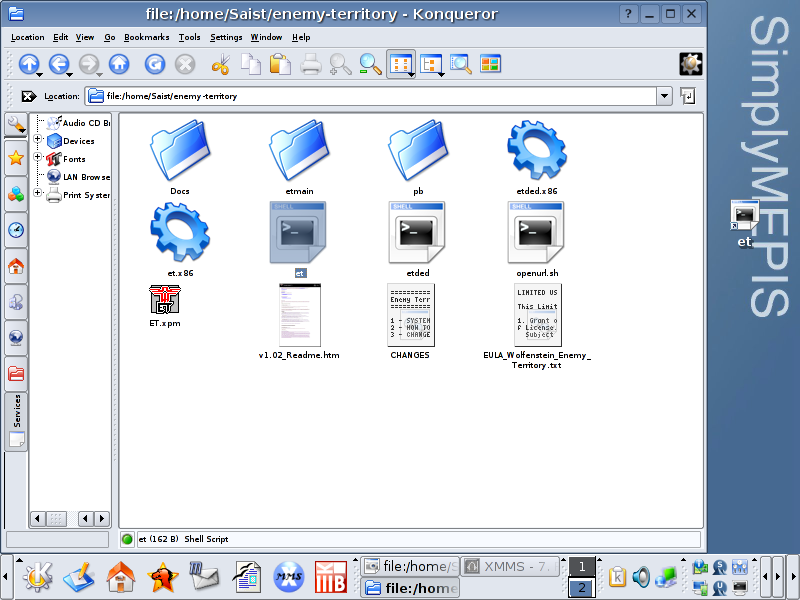Viewport: 800px width, 600px height.
Task: Expand the Devices tree node
Action: click(x=38, y=141)
